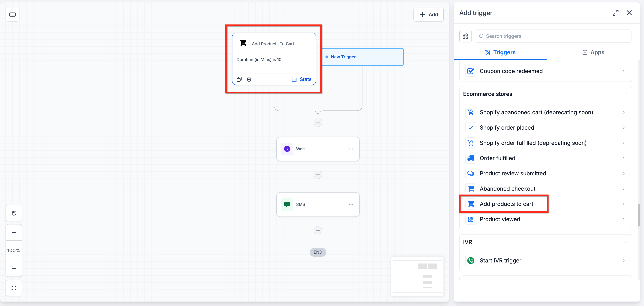Select the New Trigger node

(362, 57)
